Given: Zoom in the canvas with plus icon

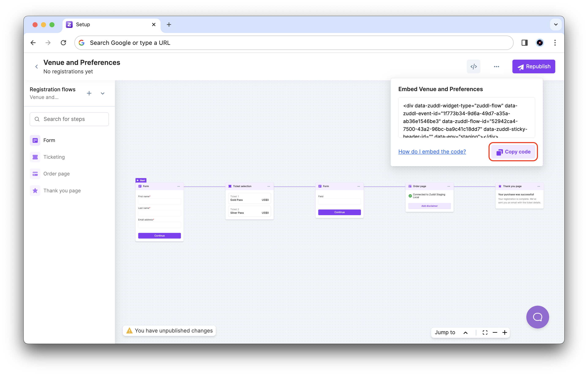Looking at the screenshot, I should point(505,333).
